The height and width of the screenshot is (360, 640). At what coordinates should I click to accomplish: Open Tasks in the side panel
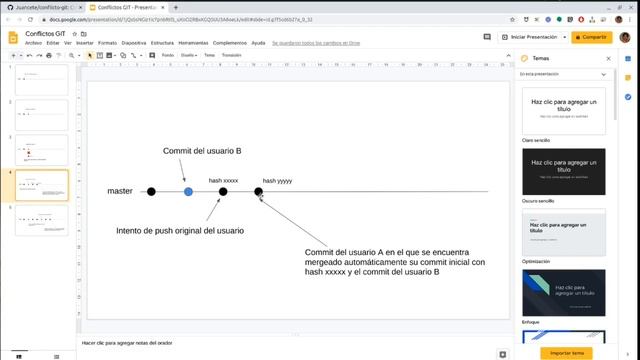point(628,97)
